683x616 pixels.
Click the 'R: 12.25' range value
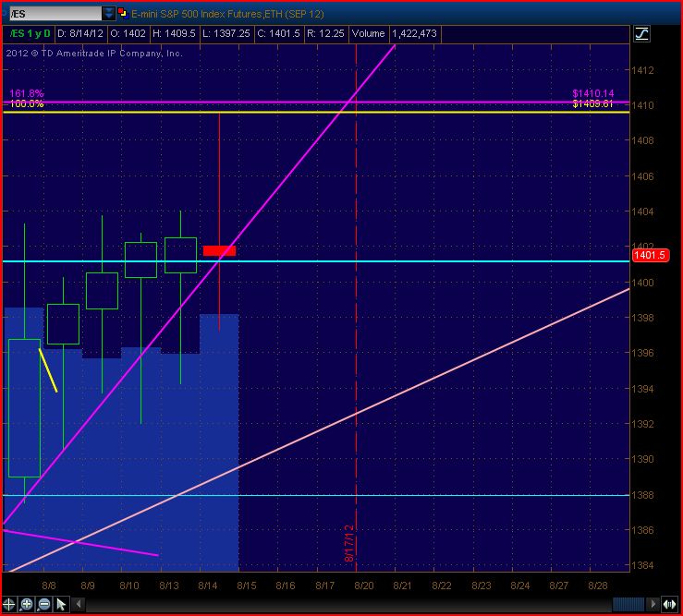coord(325,33)
